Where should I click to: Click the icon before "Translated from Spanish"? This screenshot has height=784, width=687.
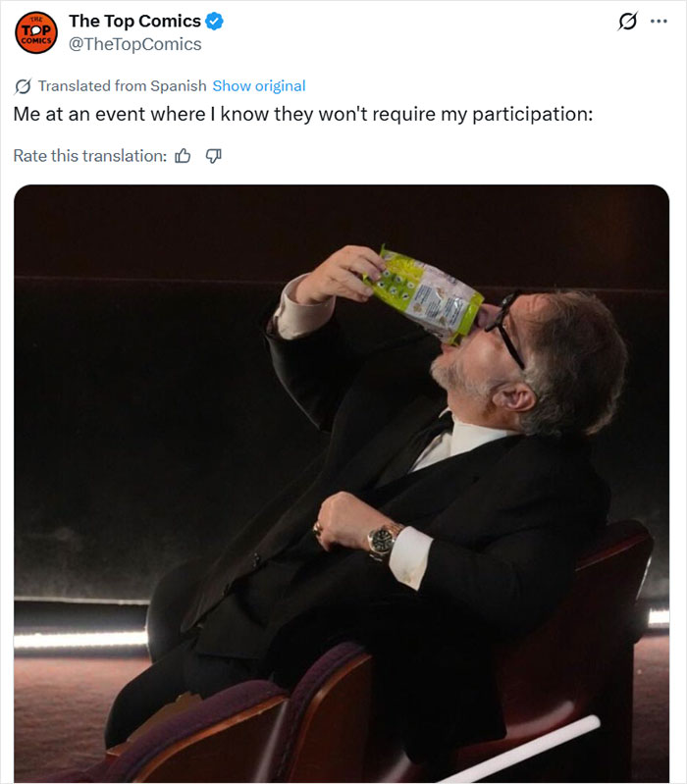pyautogui.click(x=24, y=86)
